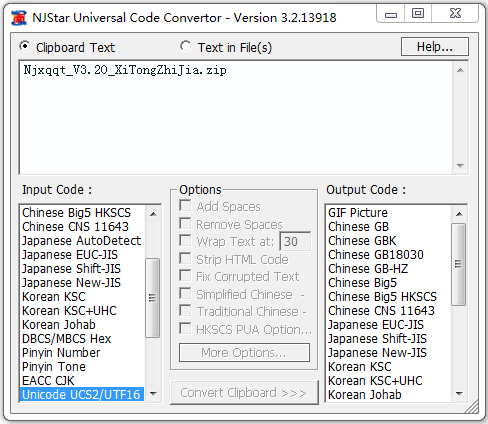The width and height of the screenshot is (488, 424).
Task: Enable the Fix Corrupted Text checkbox
Action: tap(185, 276)
